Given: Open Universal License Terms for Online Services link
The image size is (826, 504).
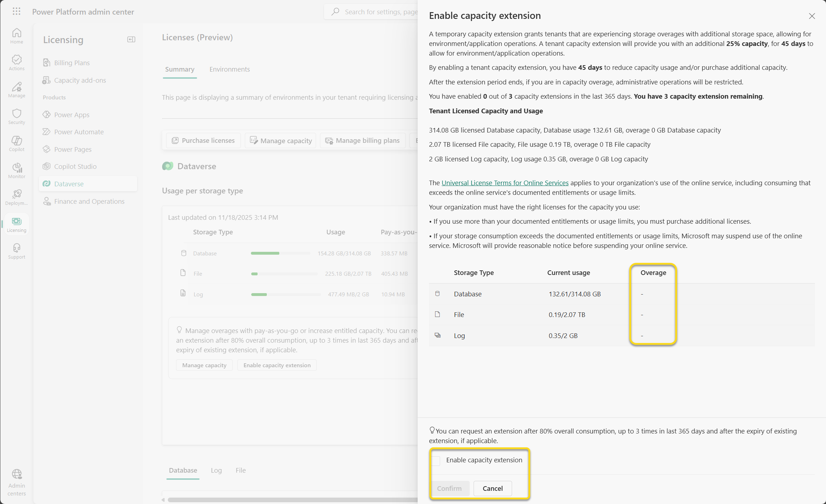Looking at the screenshot, I should 505,183.
